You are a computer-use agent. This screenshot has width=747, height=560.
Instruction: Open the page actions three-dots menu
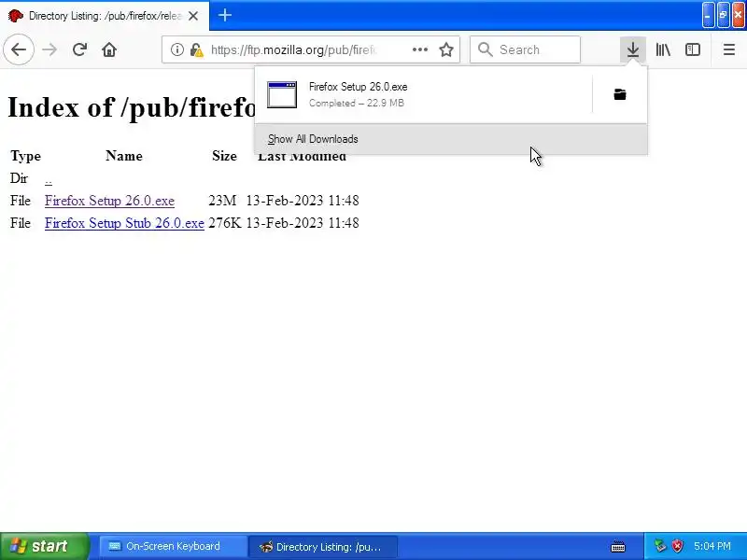(x=419, y=49)
